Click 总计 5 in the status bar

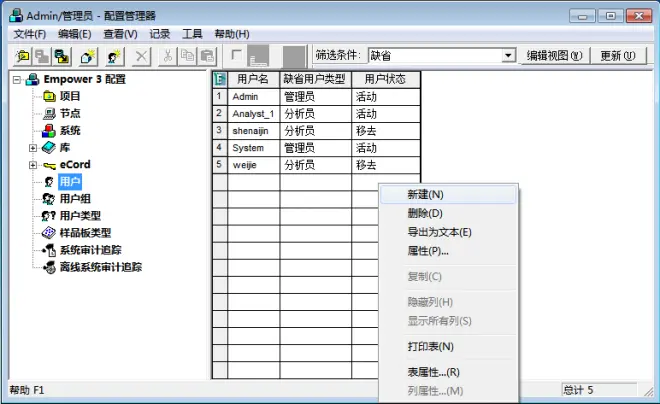(599, 390)
